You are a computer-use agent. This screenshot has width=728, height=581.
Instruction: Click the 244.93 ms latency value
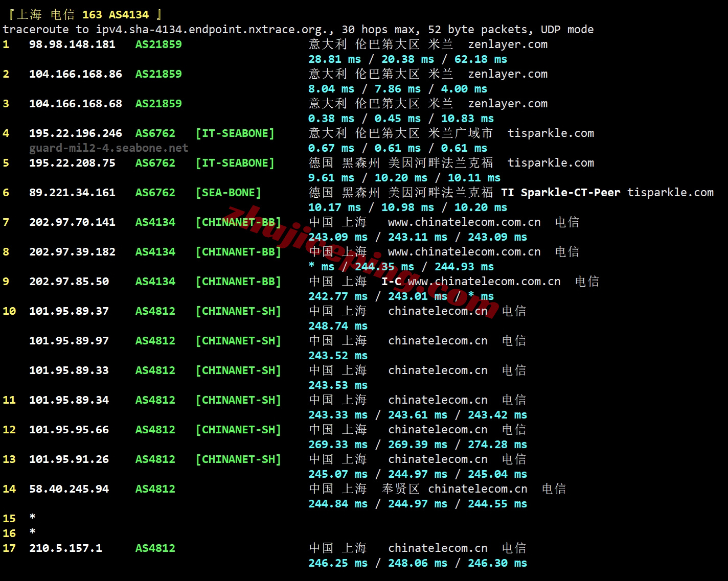point(464,267)
